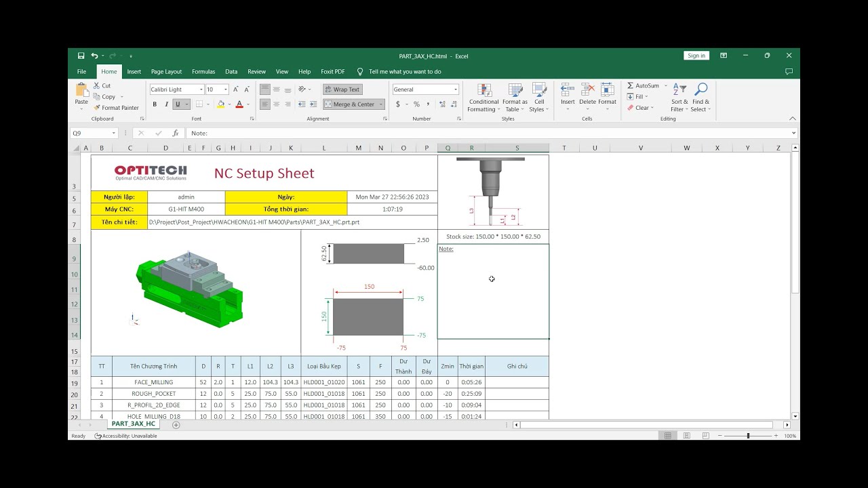
Task: Open the File menu
Action: (82, 72)
